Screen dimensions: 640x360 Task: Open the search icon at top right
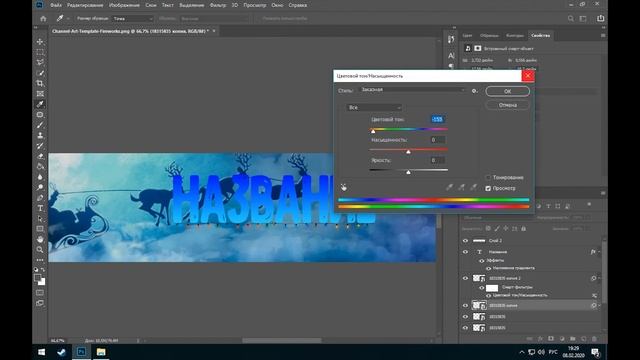571,18
